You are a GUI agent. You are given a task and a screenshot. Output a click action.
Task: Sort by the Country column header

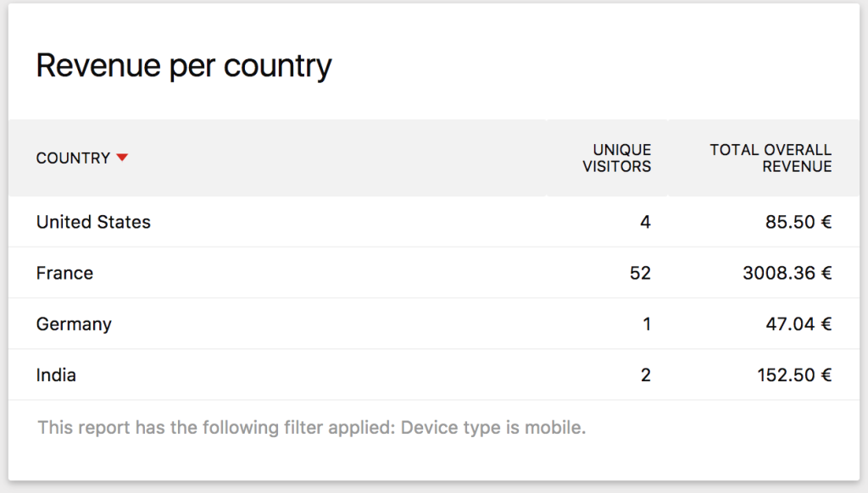click(73, 158)
